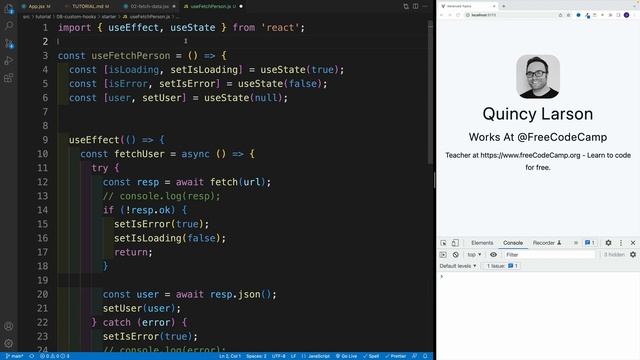Toggle the DevTools device toolbar icon
Screen dimensions: 640x360
click(x=455, y=243)
